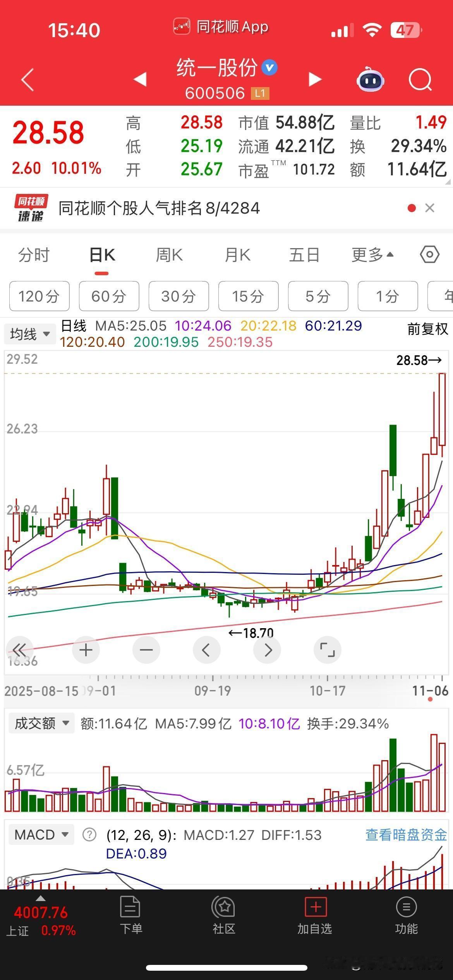Select the 5分 period button

click(x=318, y=296)
